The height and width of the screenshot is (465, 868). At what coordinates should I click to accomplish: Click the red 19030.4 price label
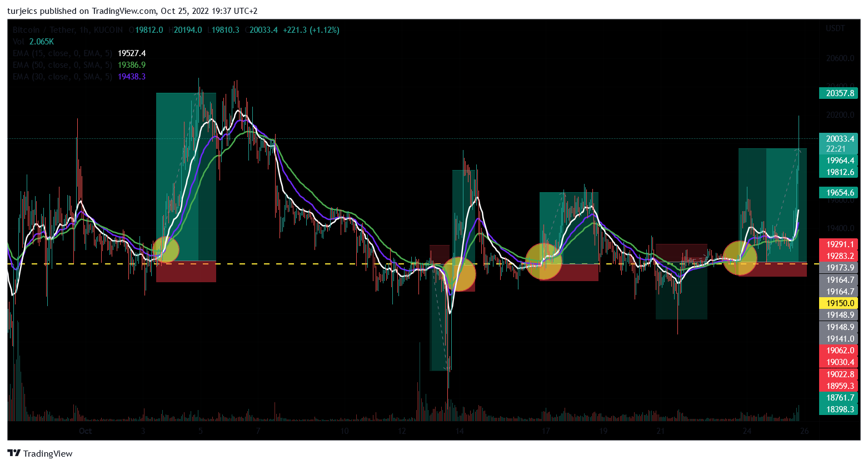[x=839, y=362]
